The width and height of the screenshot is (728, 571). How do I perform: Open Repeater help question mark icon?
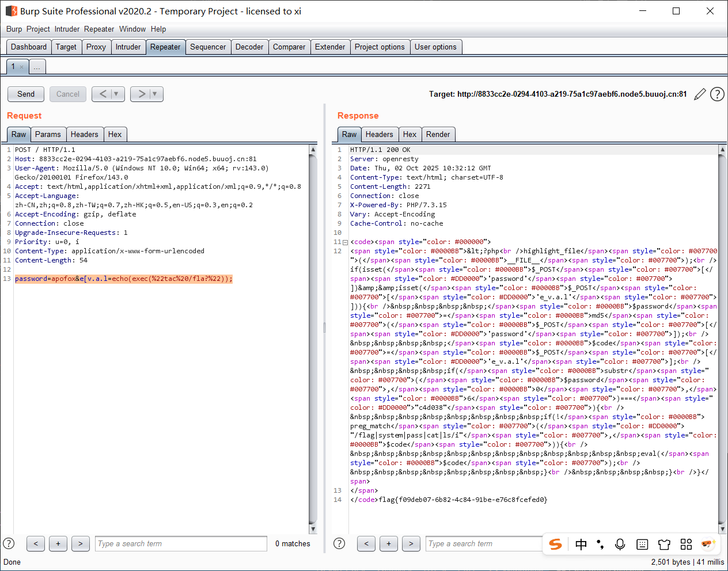(x=717, y=94)
